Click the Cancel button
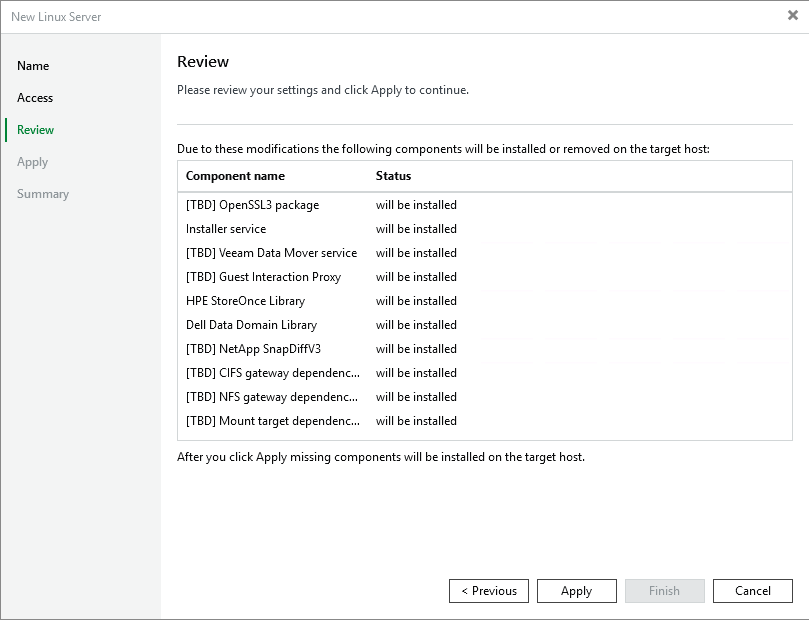Screen dimensions: 809x620 (752, 591)
